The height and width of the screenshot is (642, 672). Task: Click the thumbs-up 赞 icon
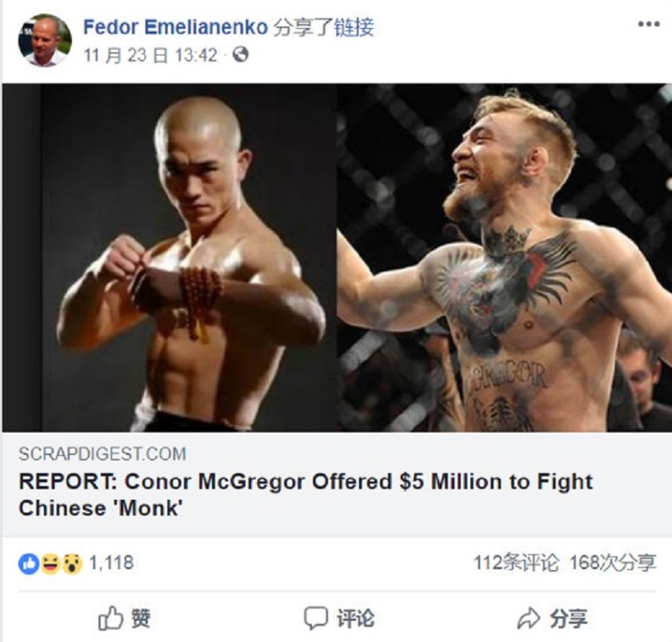110,618
